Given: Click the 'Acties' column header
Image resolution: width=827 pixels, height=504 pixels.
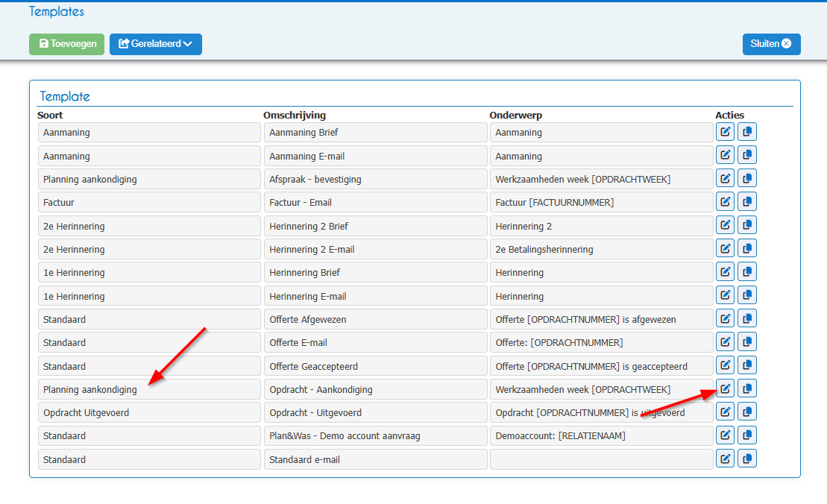Looking at the screenshot, I should (x=729, y=115).
